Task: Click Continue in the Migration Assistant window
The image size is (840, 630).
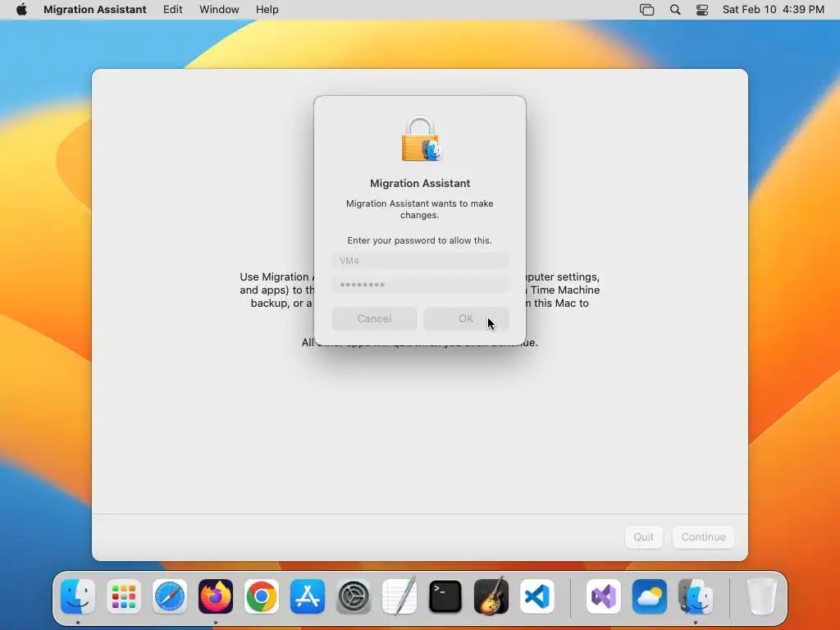Action: [x=703, y=536]
